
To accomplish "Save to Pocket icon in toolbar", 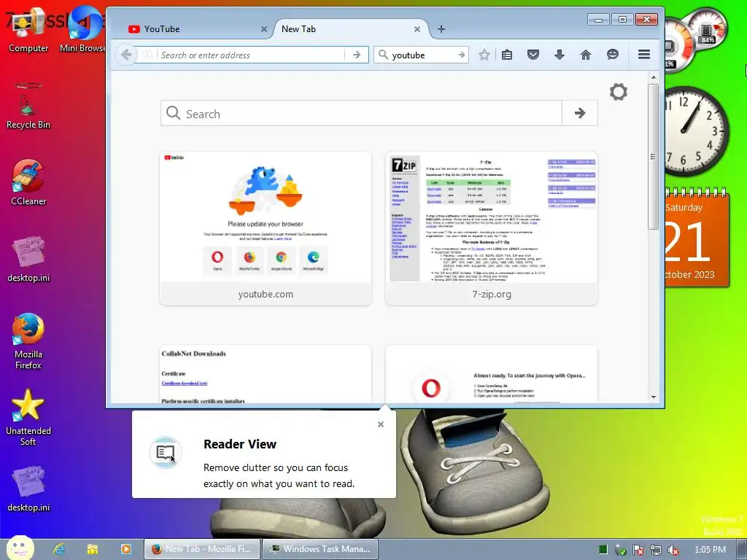I will (533, 55).
